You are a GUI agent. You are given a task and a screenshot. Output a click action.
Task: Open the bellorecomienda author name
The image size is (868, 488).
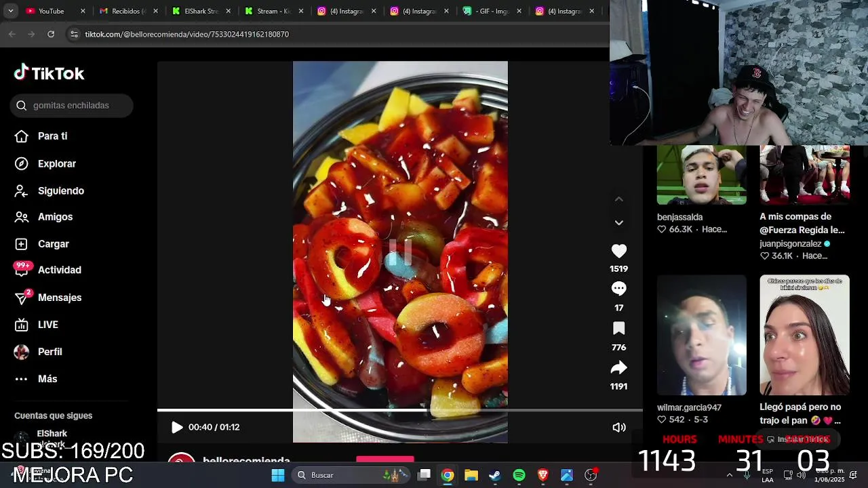246,461
